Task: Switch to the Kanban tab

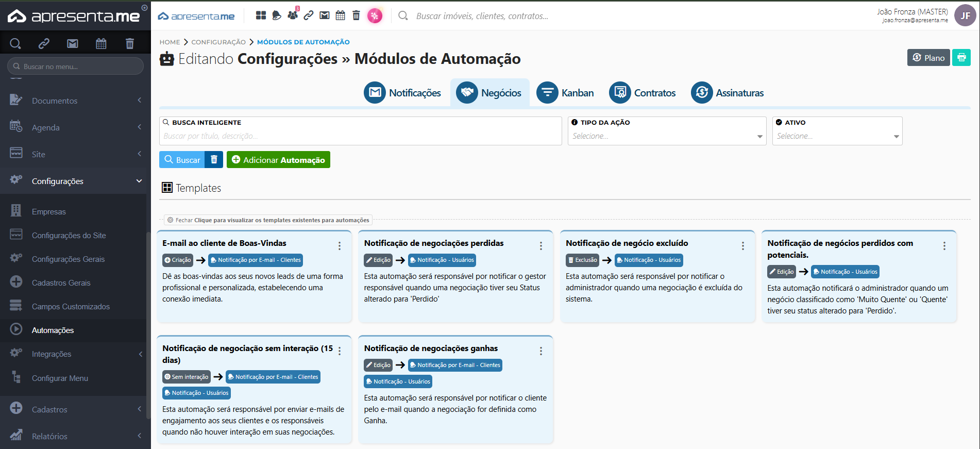Action: 566,93
